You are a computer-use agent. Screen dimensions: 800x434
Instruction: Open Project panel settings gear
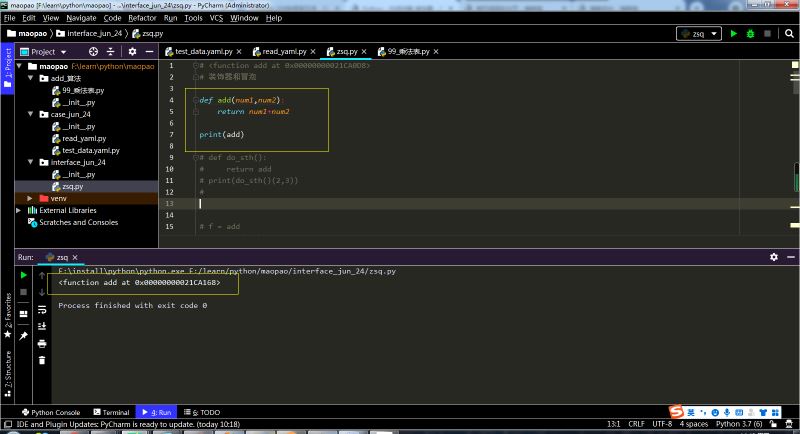130,51
